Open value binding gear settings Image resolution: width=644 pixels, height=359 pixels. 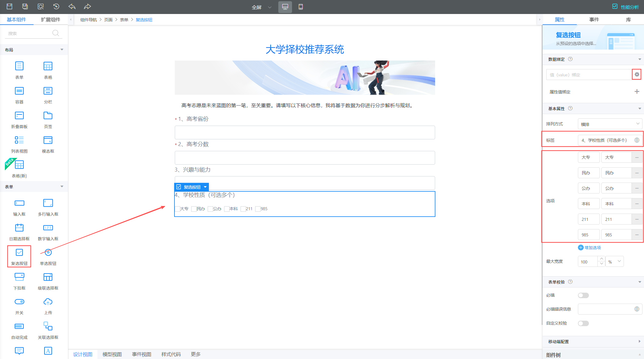click(637, 75)
